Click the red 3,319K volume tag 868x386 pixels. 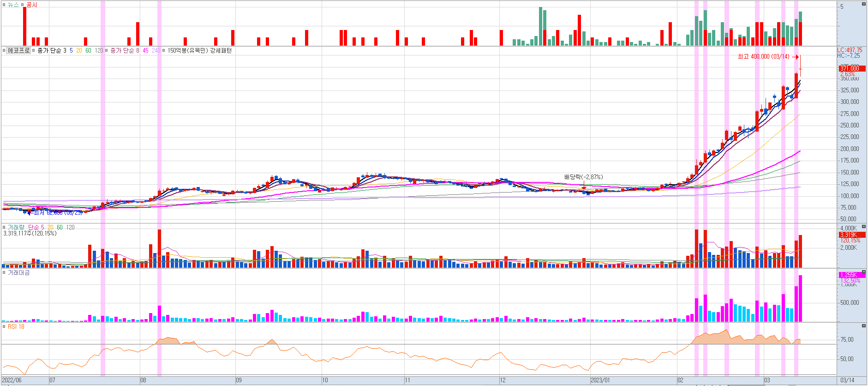point(852,235)
